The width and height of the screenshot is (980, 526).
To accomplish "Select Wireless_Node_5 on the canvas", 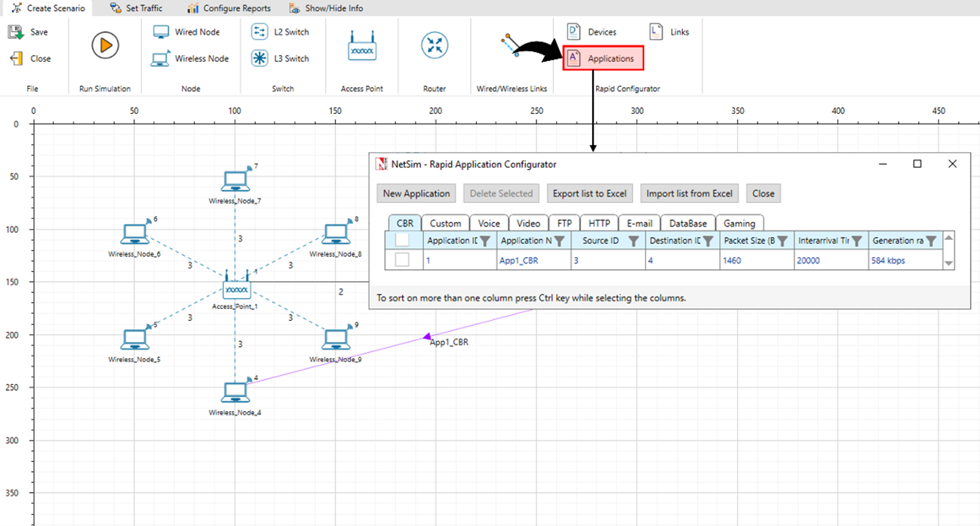I will [x=135, y=340].
